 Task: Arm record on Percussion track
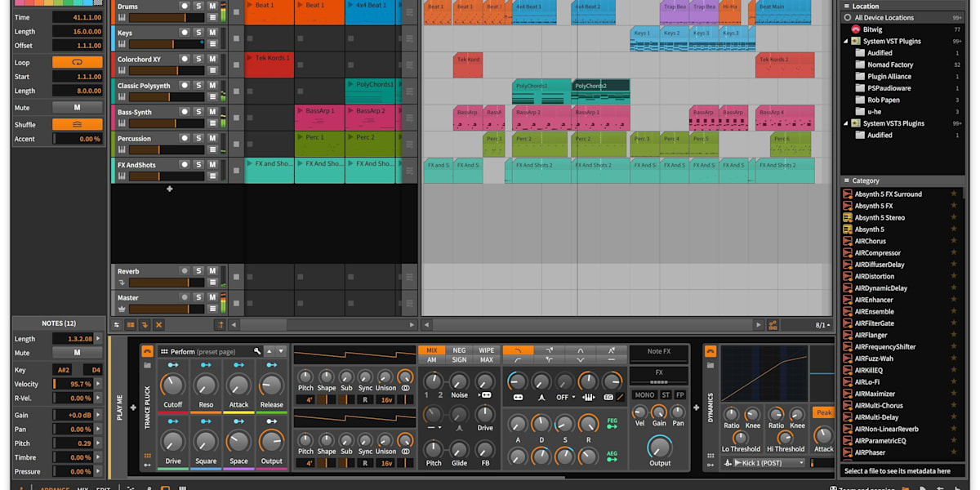click(x=185, y=138)
